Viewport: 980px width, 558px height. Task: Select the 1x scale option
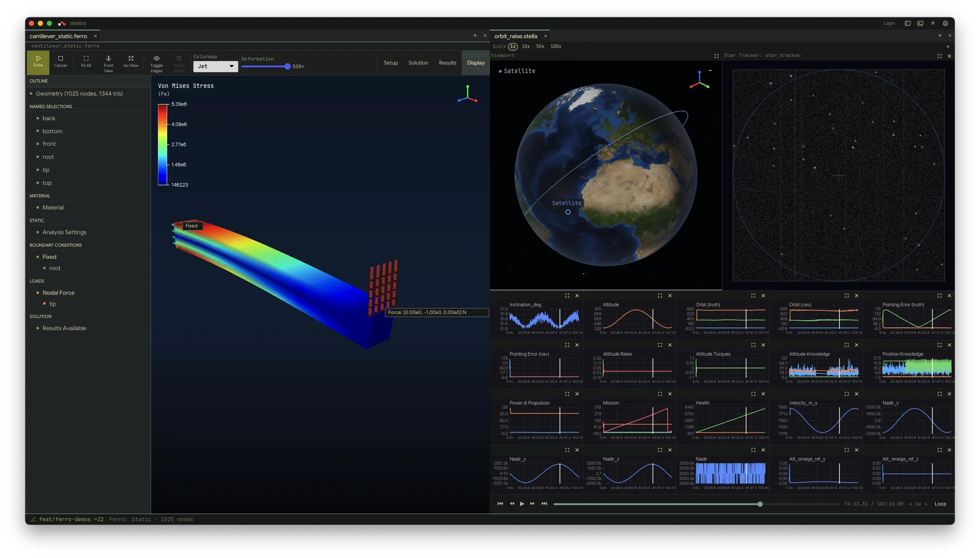513,47
